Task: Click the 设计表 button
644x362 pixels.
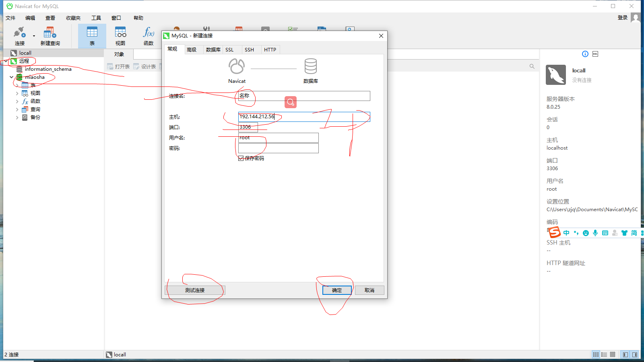Action: click(x=144, y=66)
